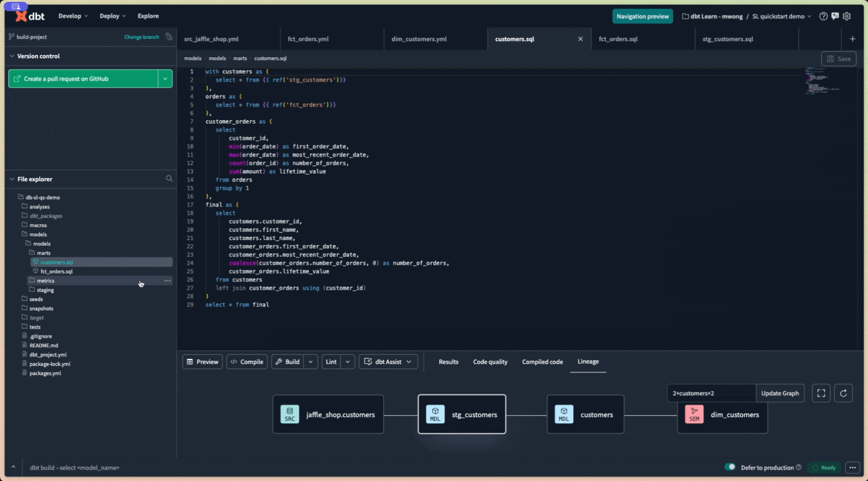The height and width of the screenshot is (481, 868).
Task: Open the search in File explorer
Action: pyautogui.click(x=169, y=179)
